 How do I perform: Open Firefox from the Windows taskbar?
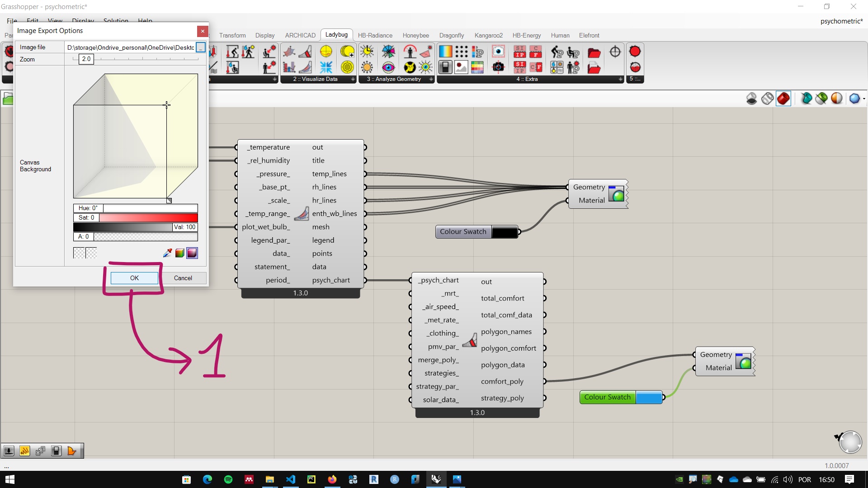332,479
